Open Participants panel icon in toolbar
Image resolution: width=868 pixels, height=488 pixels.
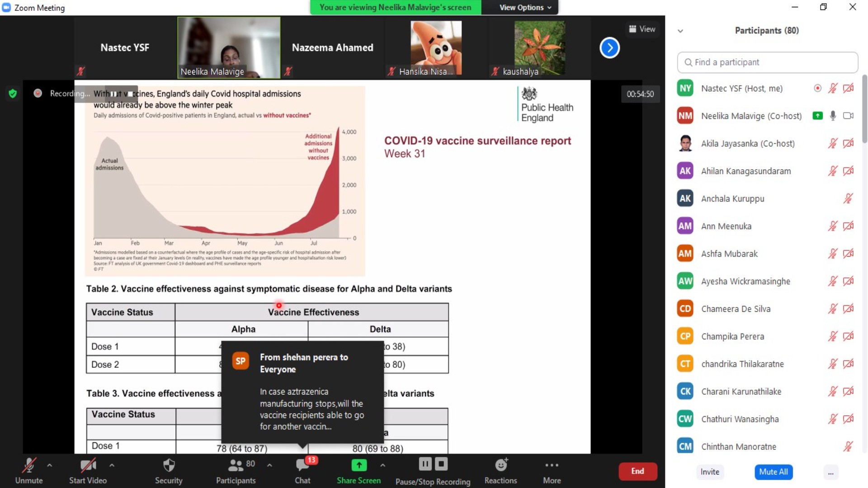[x=236, y=465]
